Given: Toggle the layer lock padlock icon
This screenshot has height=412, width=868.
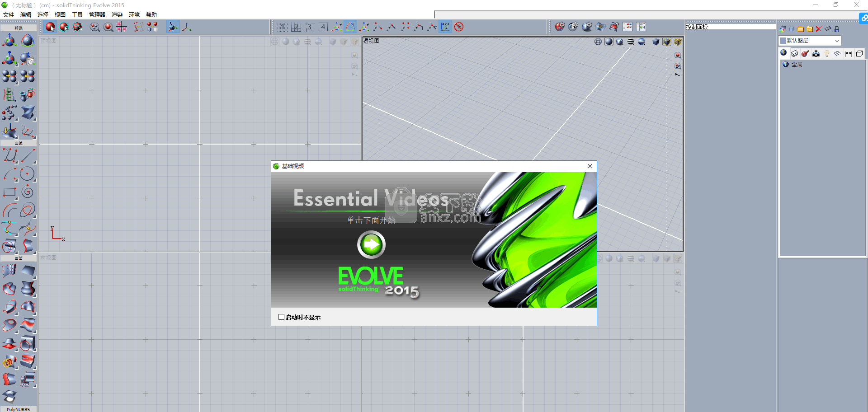Looking at the screenshot, I should (837, 29).
